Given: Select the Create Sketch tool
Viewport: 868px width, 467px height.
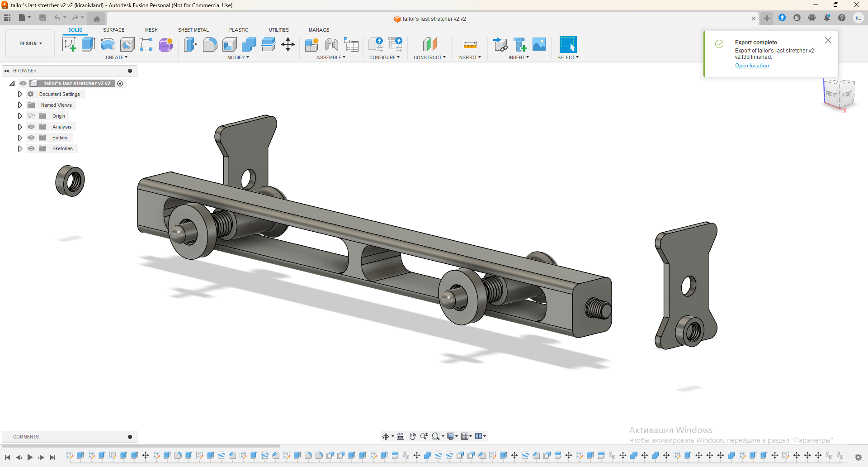Looking at the screenshot, I should pyautogui.click(x=69, y=44).
